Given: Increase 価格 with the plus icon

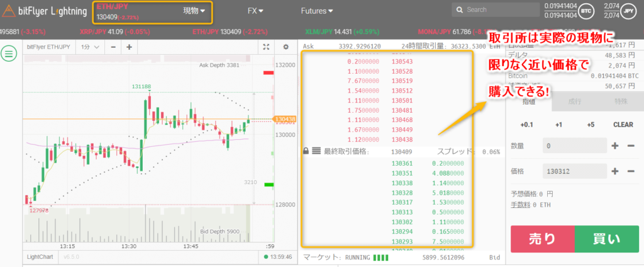Looking at the screenshot, I should click(615, 171).
